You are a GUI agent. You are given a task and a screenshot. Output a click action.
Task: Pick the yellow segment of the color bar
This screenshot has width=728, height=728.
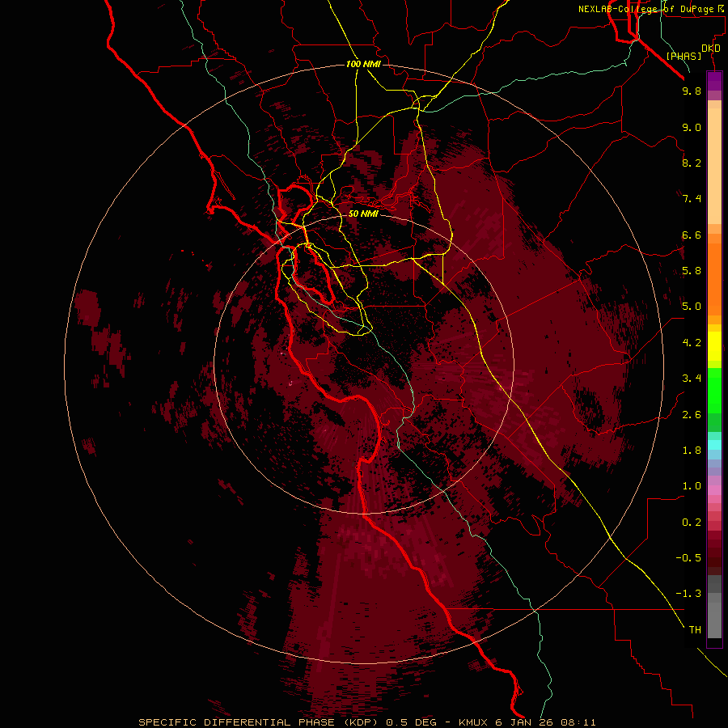point(714,346)
